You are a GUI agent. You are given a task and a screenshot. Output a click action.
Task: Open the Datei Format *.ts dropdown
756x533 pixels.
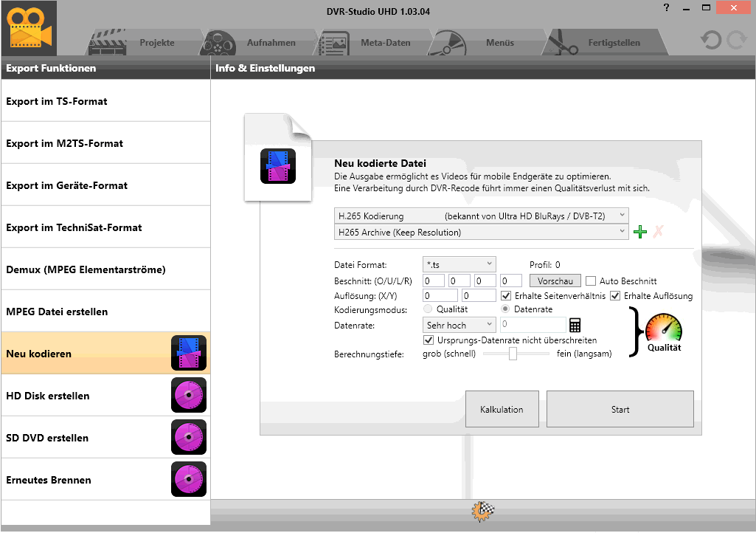point(459,264)
